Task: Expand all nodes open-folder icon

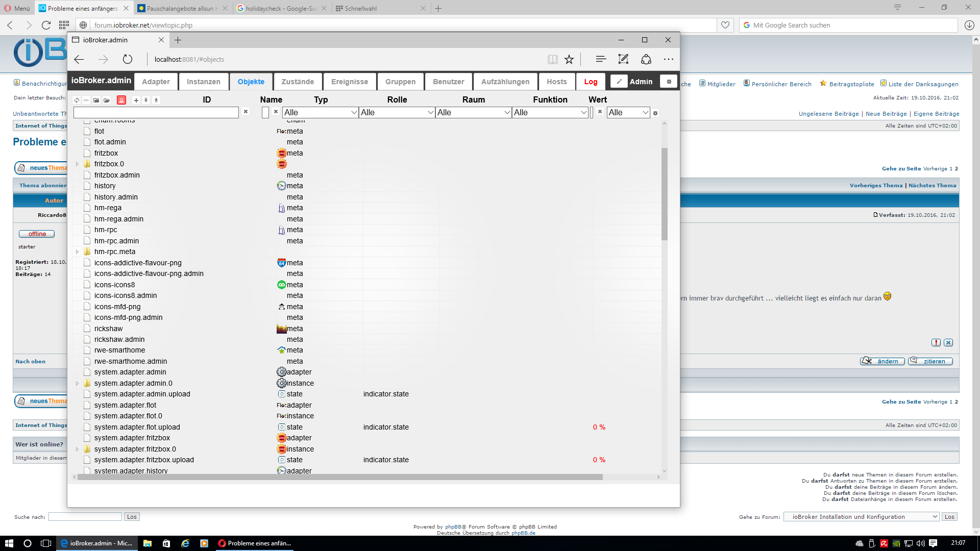Action: click(x=107, y=101)
